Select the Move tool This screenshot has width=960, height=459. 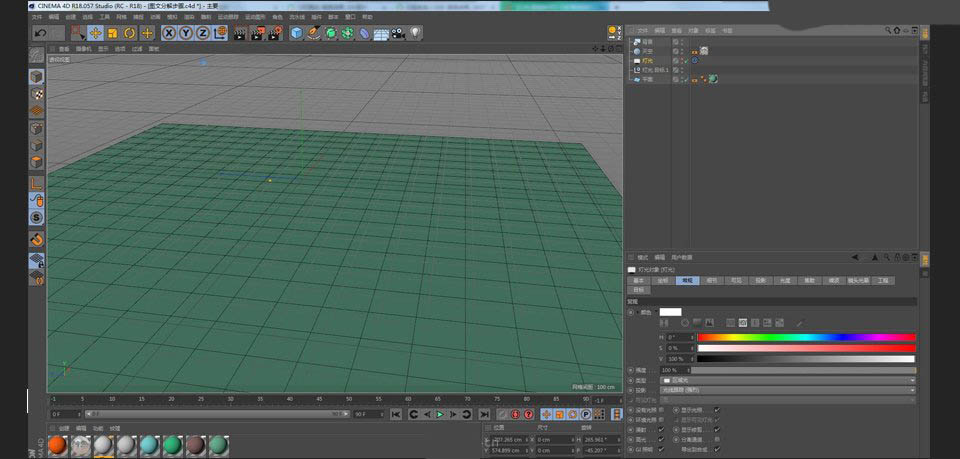[96, 33]
